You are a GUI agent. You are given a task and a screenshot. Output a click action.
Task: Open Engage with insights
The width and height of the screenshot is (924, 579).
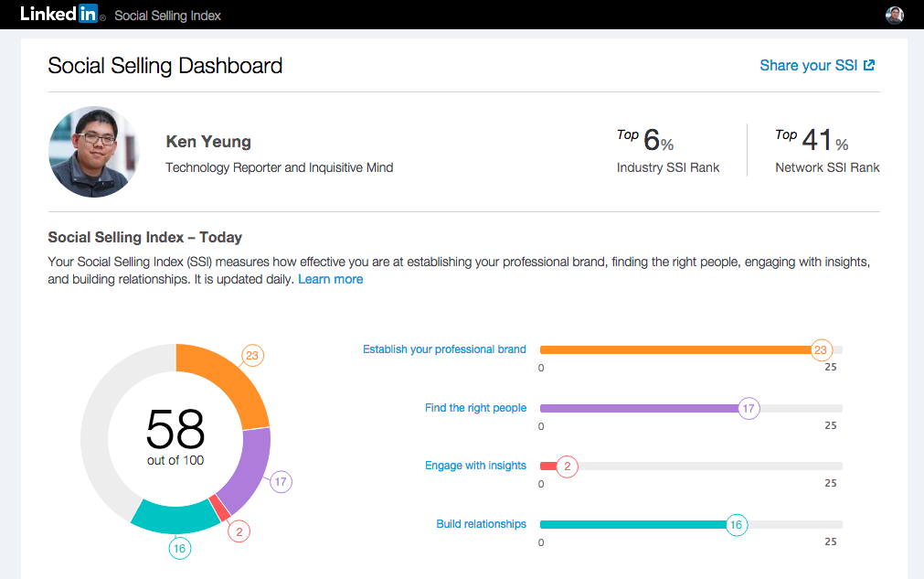[475, 466]
